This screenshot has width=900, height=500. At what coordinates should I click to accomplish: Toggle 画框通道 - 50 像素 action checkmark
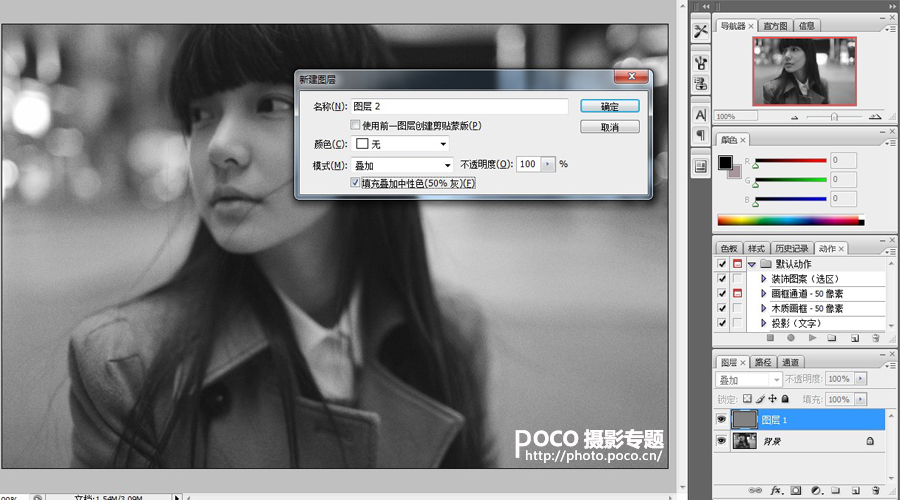(722, 293)
